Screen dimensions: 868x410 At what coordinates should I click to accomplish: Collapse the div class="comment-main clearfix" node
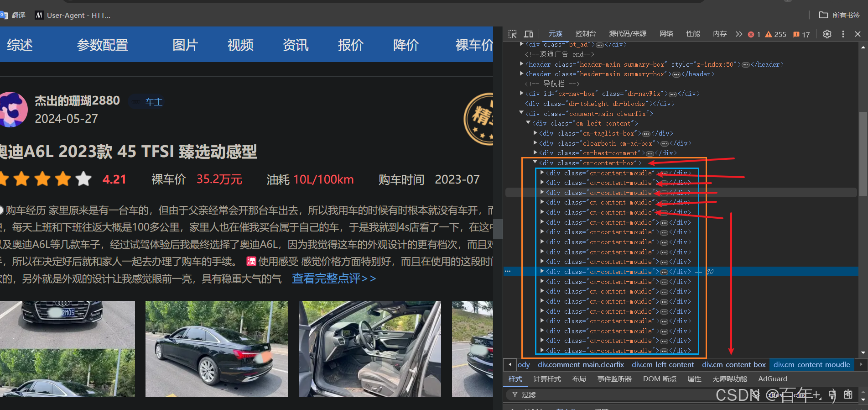coord(521,113)
